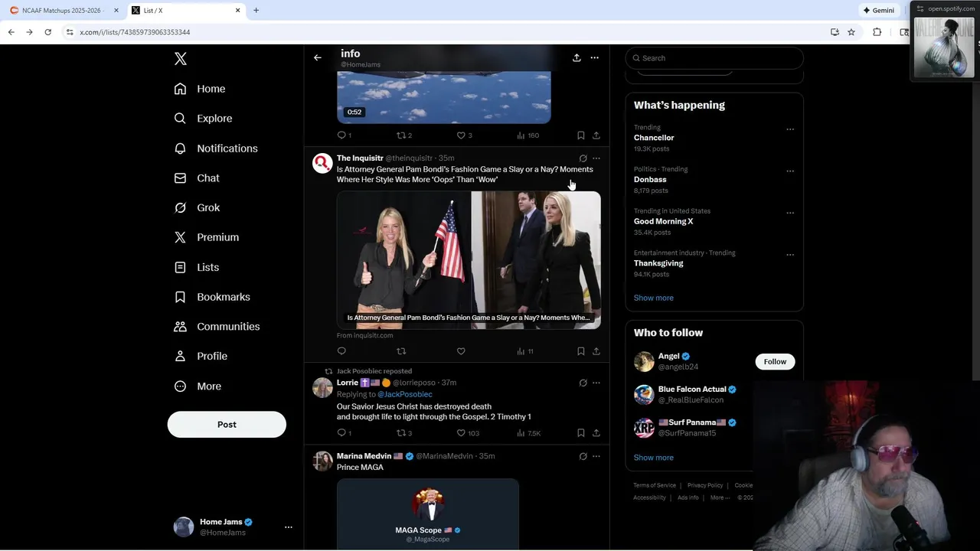View analytics of the video post (160 views)

point(528,135)
